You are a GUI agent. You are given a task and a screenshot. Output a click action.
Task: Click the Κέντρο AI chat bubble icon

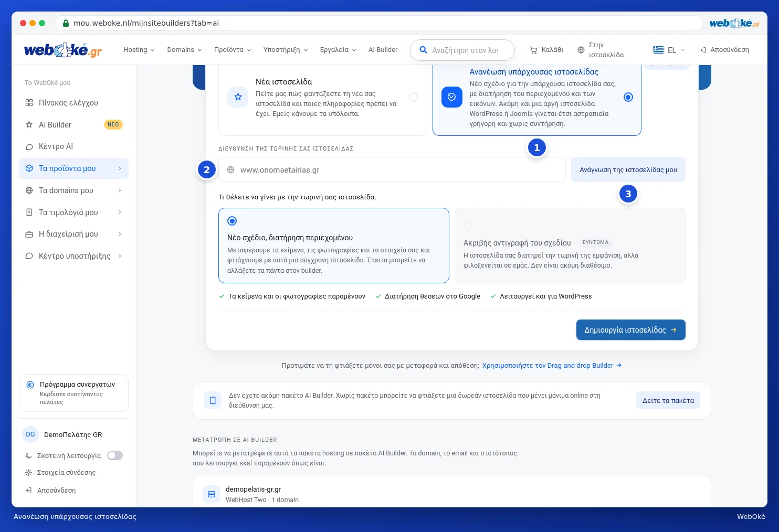pyautogui.click(x=29, y=147)
